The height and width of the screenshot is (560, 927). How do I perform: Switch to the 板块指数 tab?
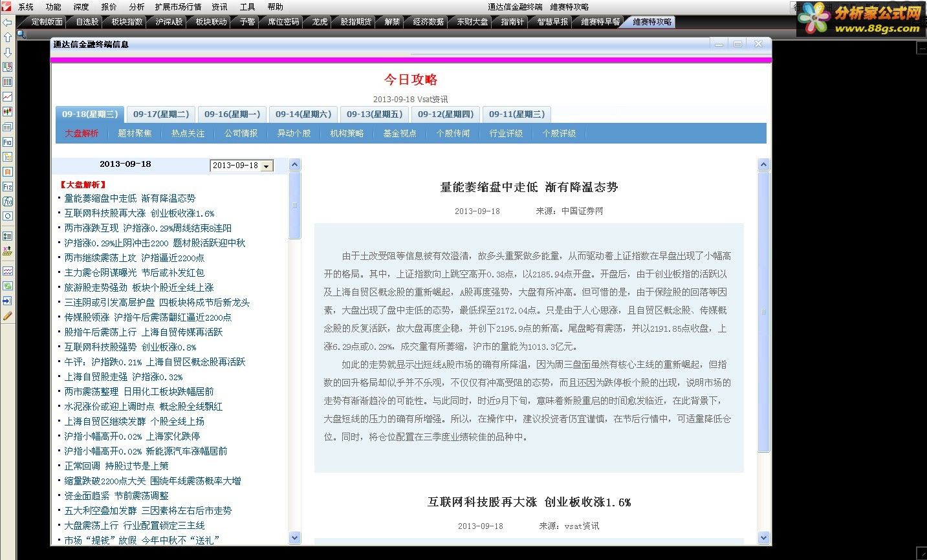(126, 22)
